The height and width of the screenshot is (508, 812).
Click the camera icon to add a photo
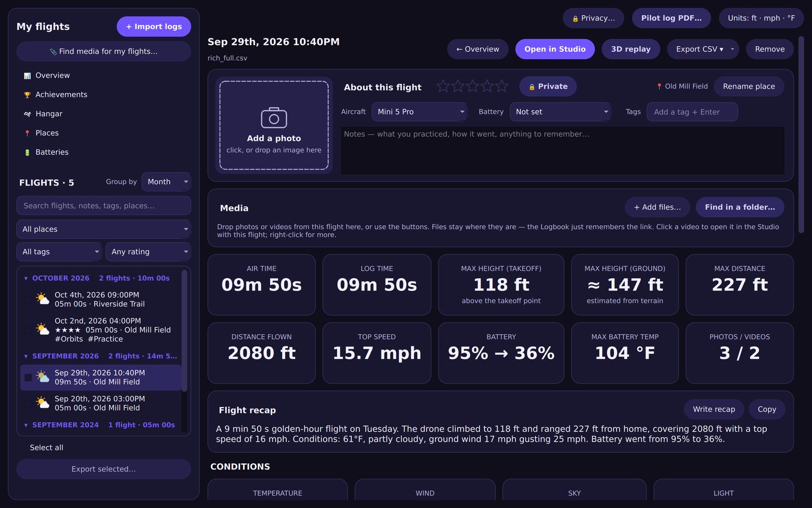(274, 118)
